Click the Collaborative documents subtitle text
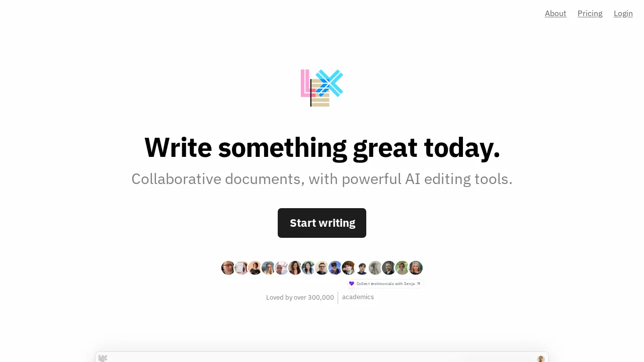Image resolution: width=644 pixels, height=362 pixels. pos(322,179)
